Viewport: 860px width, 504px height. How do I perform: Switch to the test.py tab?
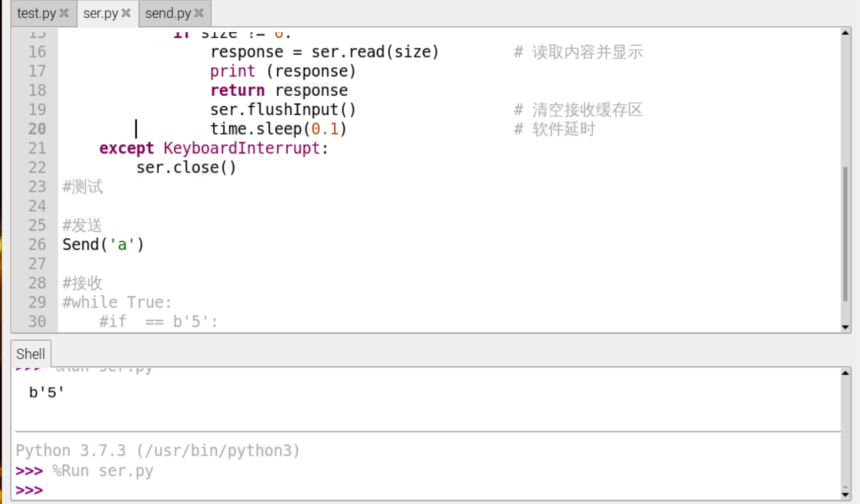tap(37, 13)
